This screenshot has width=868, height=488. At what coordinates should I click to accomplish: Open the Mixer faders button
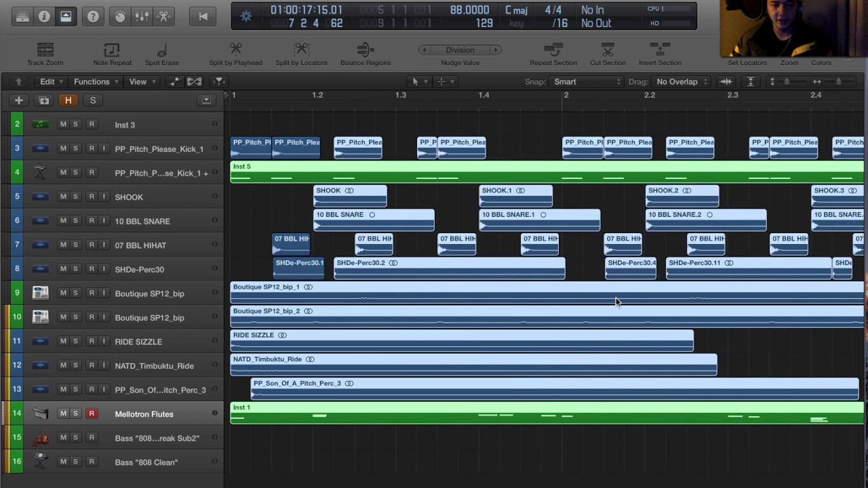tap(142, 16)
